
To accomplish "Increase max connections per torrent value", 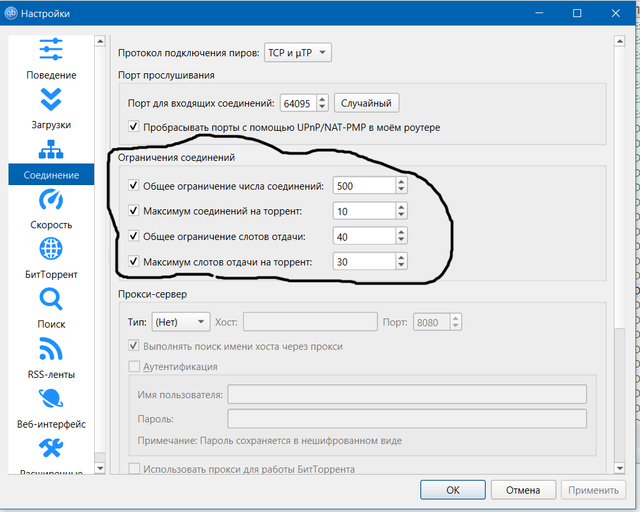I will tap(401, 207).
